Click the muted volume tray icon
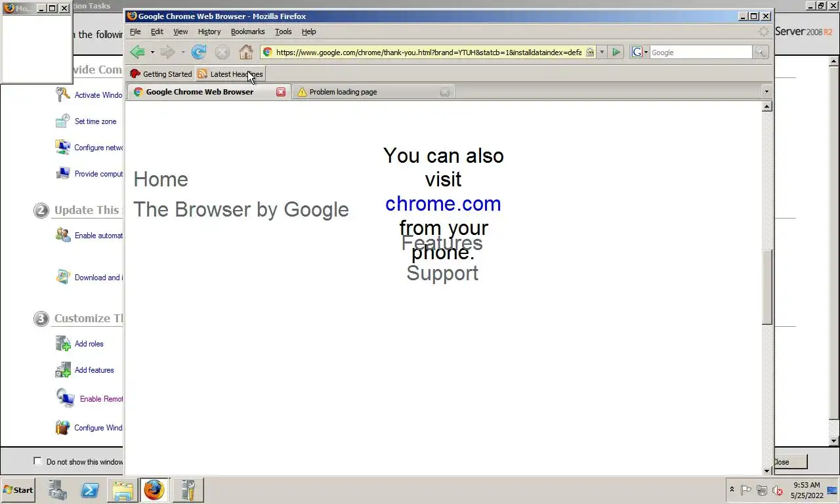Screen dimensions: 840x504 [777, 490]
